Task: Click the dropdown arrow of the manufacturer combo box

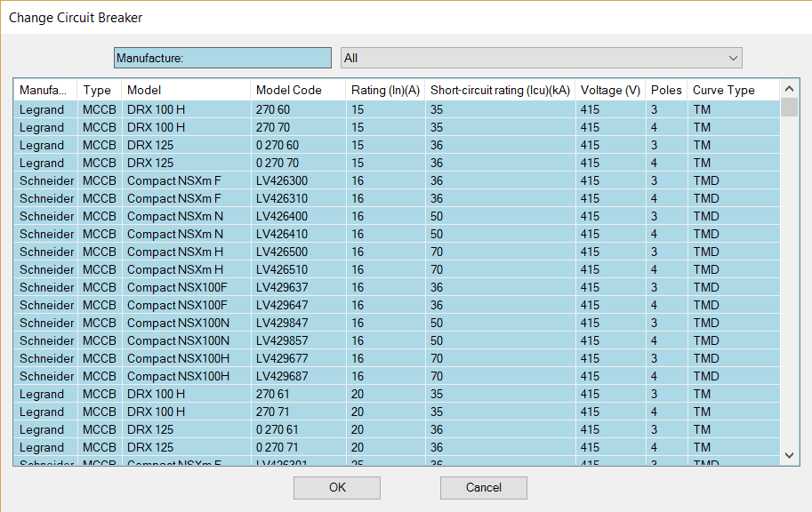Action: (733, 58)
